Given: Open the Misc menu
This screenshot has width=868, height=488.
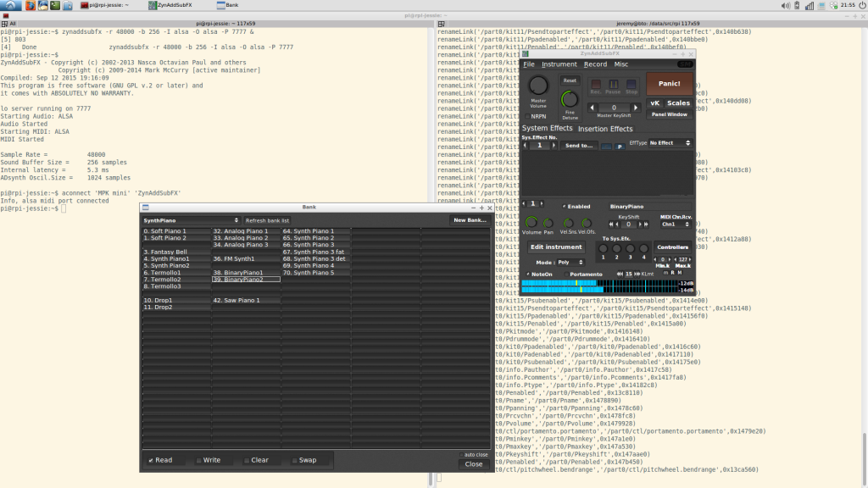Looking at the screenshot, I should [621, 64].
